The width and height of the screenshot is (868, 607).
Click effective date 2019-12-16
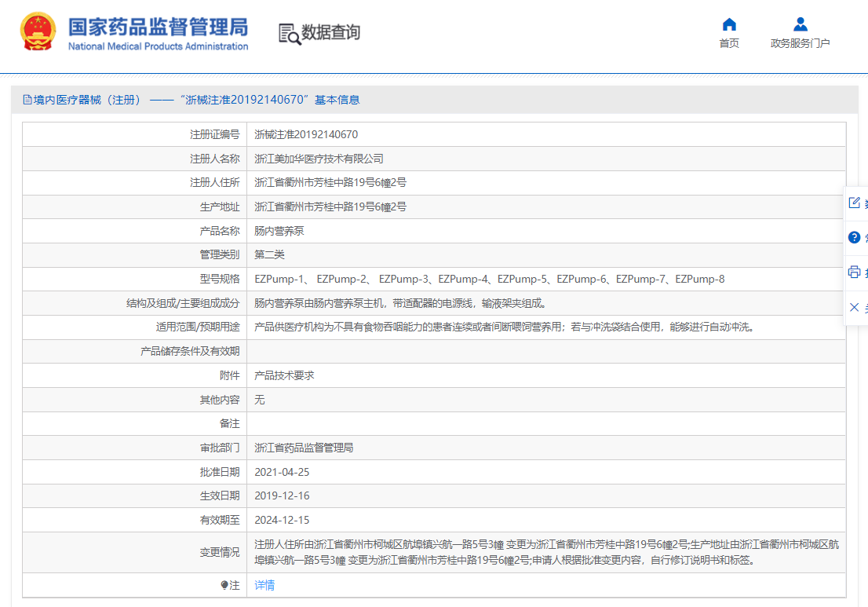[x=282, y=496]
